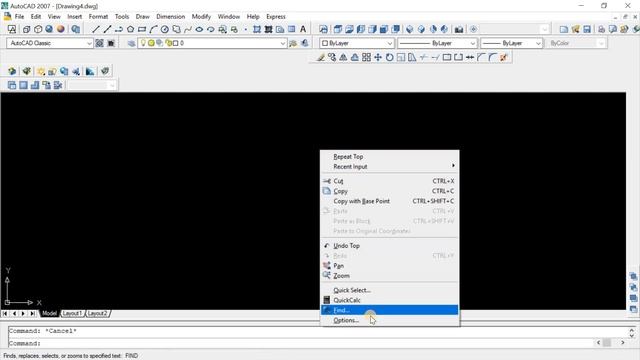This screenshot has height=360, width=640.
Task: Click into the Command: input line
Action: [301, 343]
